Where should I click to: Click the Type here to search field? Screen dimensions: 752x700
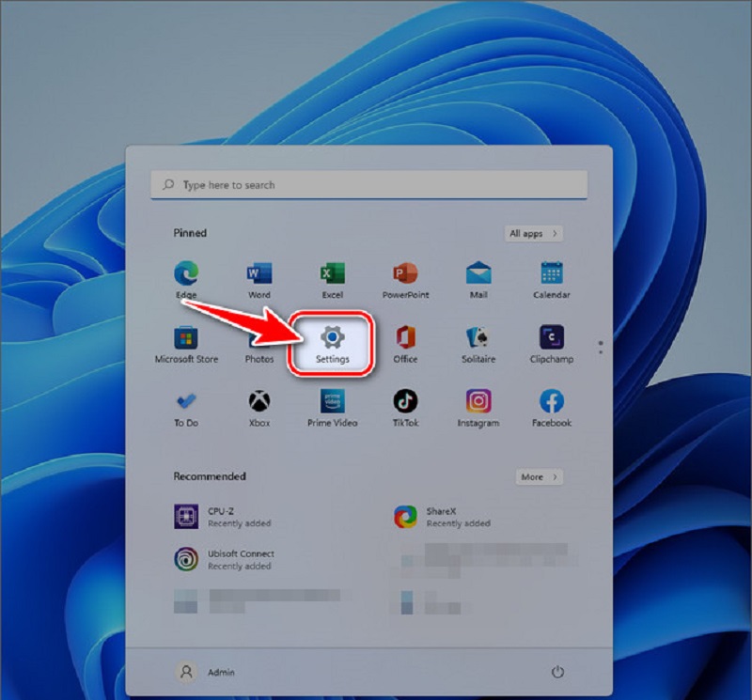click(x=368, y=185)
